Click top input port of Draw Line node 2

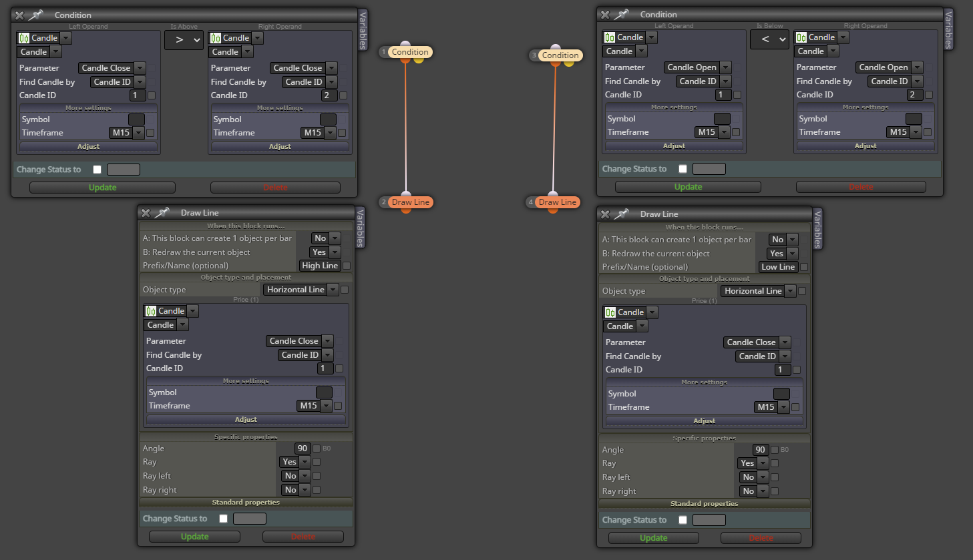point(406,194)
